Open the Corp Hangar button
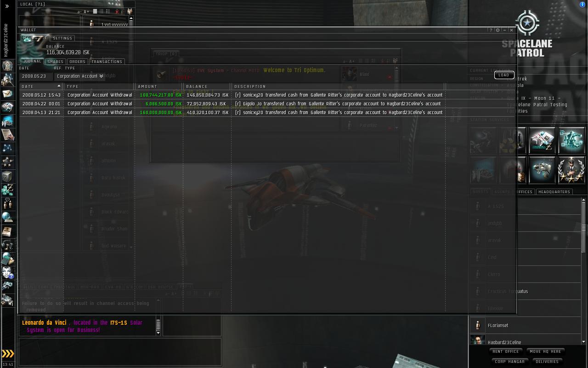Image resolution: width=588 pixels, height=368 pixels. (509, 362)
